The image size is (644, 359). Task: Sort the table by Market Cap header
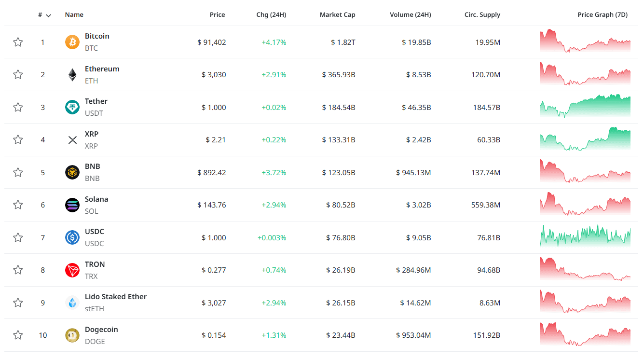pos(337,15)
